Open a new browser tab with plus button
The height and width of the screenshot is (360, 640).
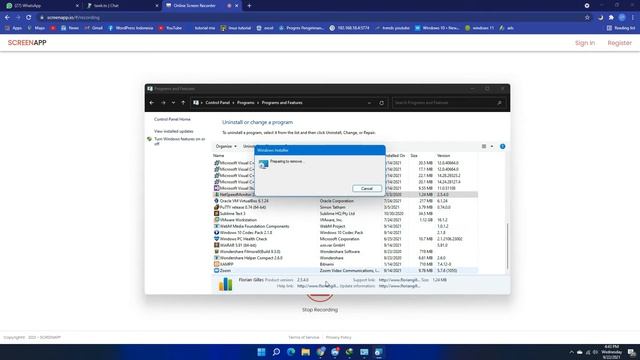(x=249, y=6)
